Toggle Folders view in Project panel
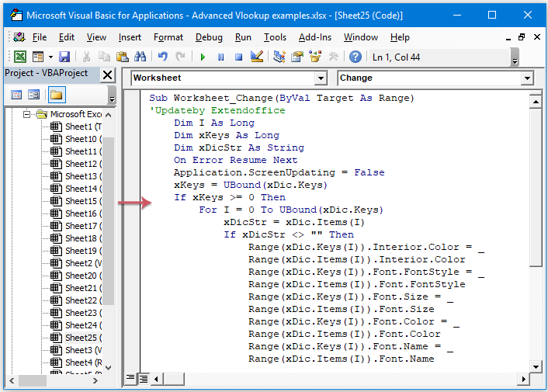 click(56, 95)
